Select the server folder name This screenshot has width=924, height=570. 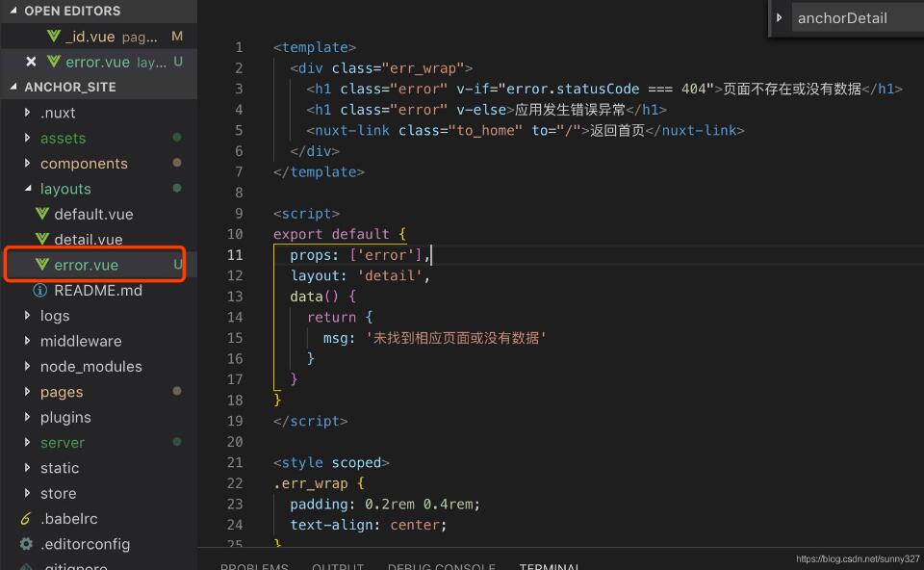pyautogui.click(x=62, y=443)
